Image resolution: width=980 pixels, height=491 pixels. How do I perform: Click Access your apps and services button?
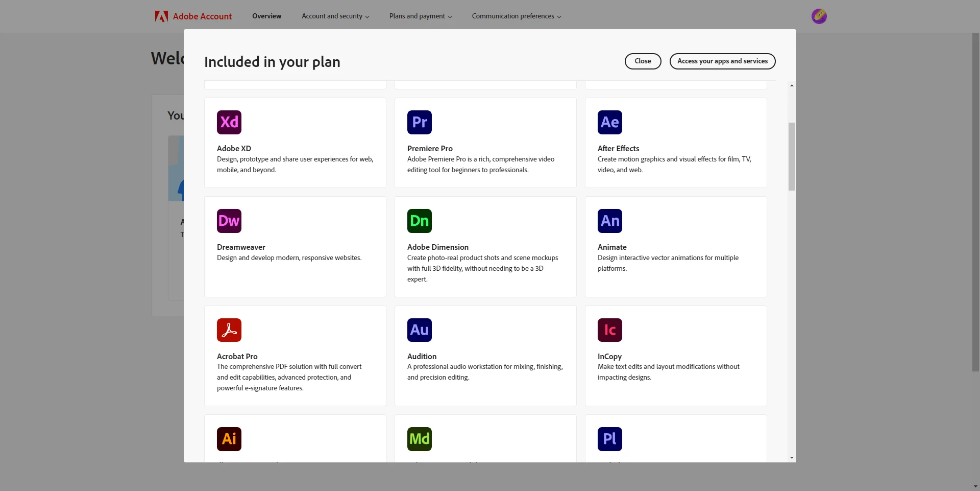click(x=723, y=61)
